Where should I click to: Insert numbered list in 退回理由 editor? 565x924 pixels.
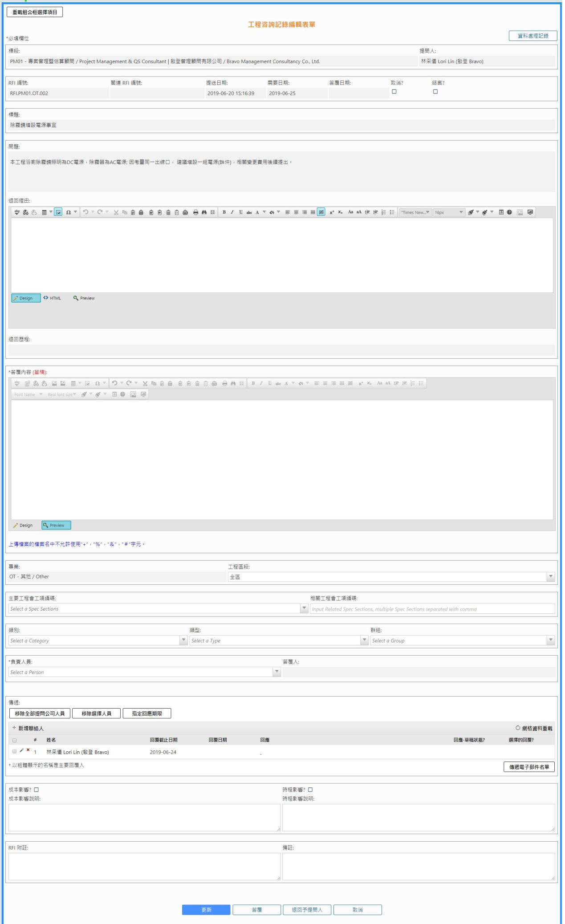tap(383, 212)
